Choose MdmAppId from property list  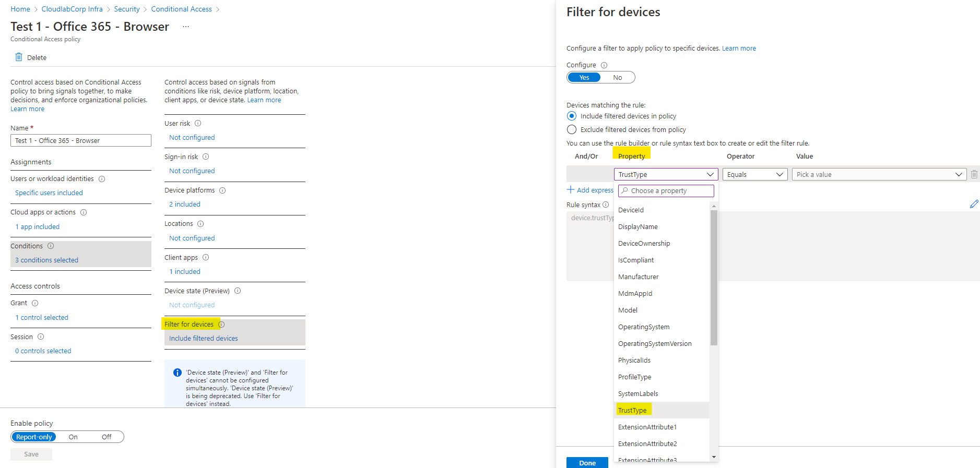[662, 293]
